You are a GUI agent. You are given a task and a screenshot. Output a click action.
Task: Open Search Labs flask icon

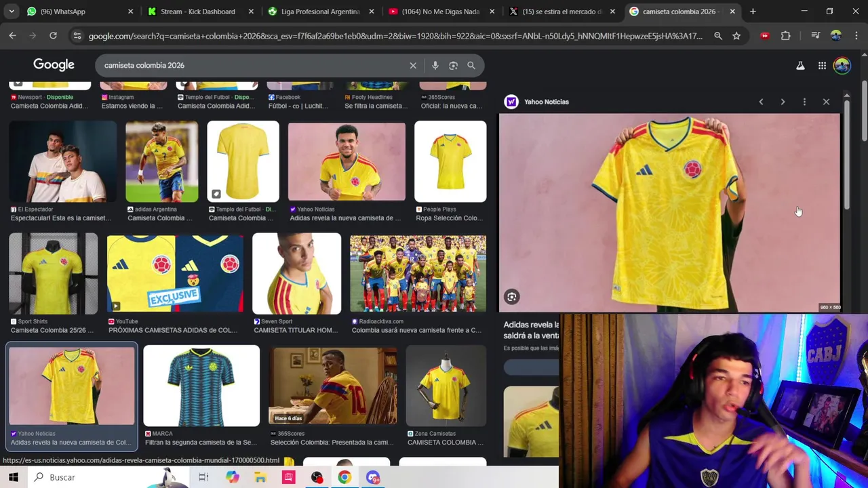(x=800, y=65)
